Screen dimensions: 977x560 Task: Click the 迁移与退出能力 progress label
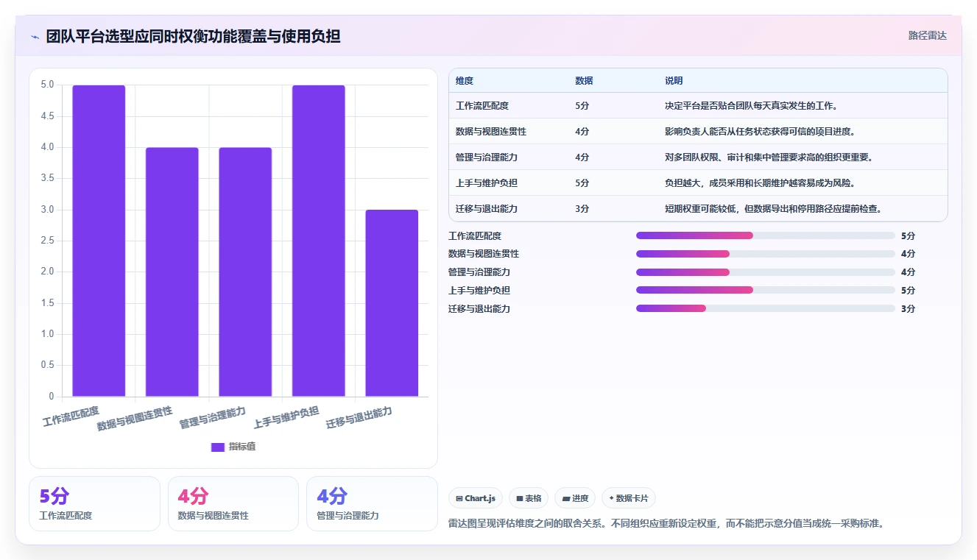pyautogui.click(x=479, y=308)
